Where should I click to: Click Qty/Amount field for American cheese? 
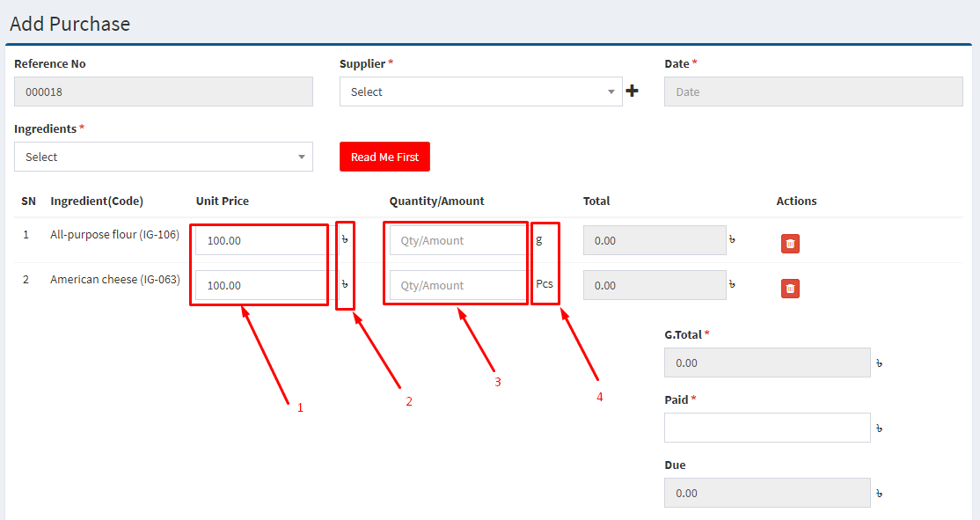[x=456, y=285]
